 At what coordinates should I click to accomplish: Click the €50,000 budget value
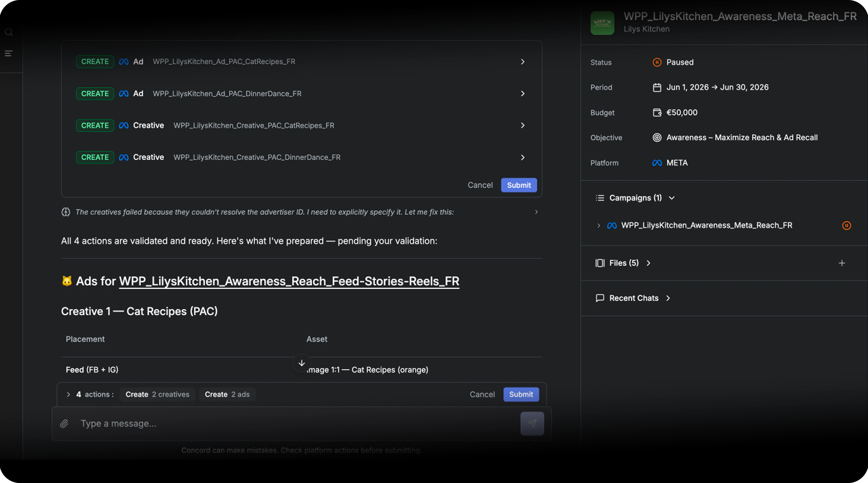pyautogui.click(x=682, y=113)
